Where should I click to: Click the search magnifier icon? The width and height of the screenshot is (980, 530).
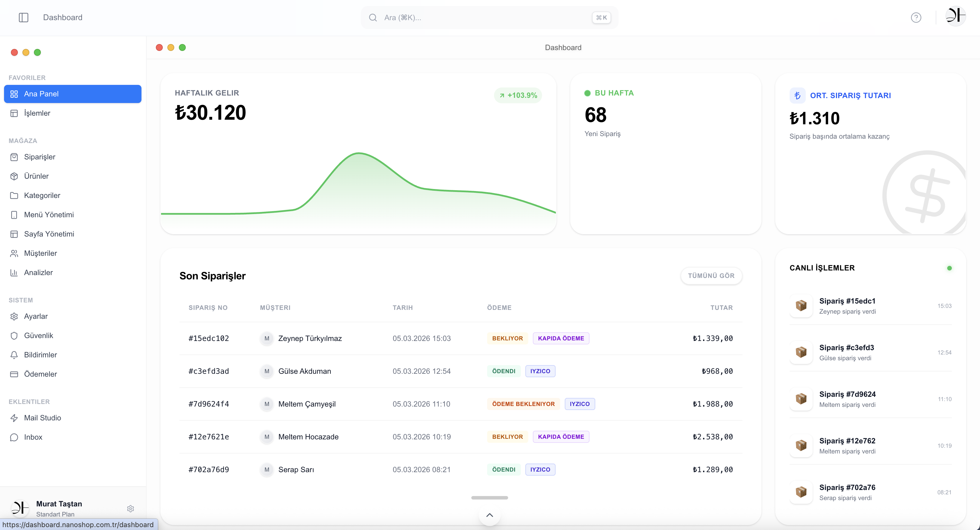pos(373,18)
